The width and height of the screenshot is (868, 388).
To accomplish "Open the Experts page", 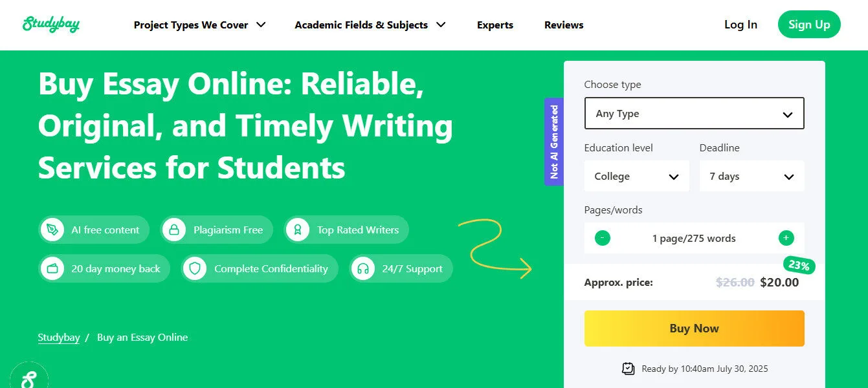I will coord(495,25).
